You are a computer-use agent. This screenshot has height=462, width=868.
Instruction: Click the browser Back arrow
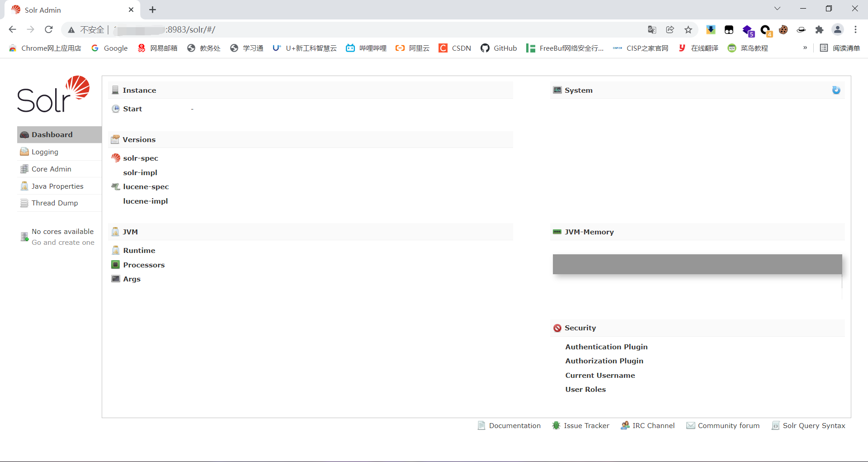(12, 29)
